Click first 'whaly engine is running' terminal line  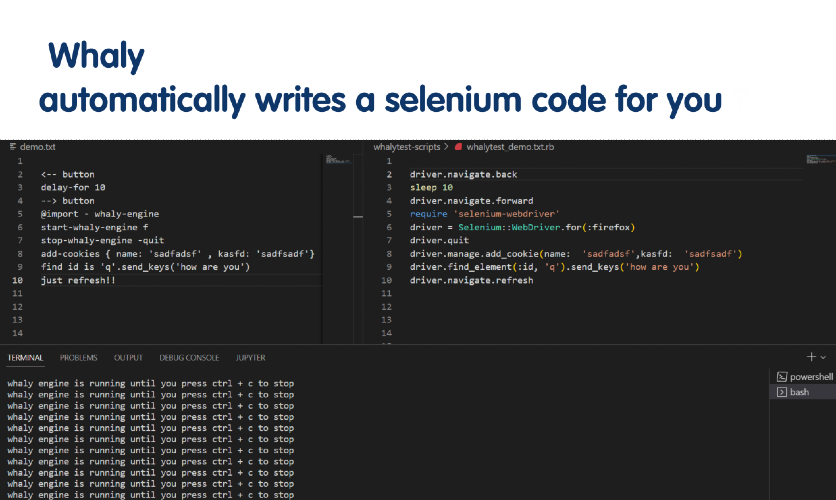(150, 383)
